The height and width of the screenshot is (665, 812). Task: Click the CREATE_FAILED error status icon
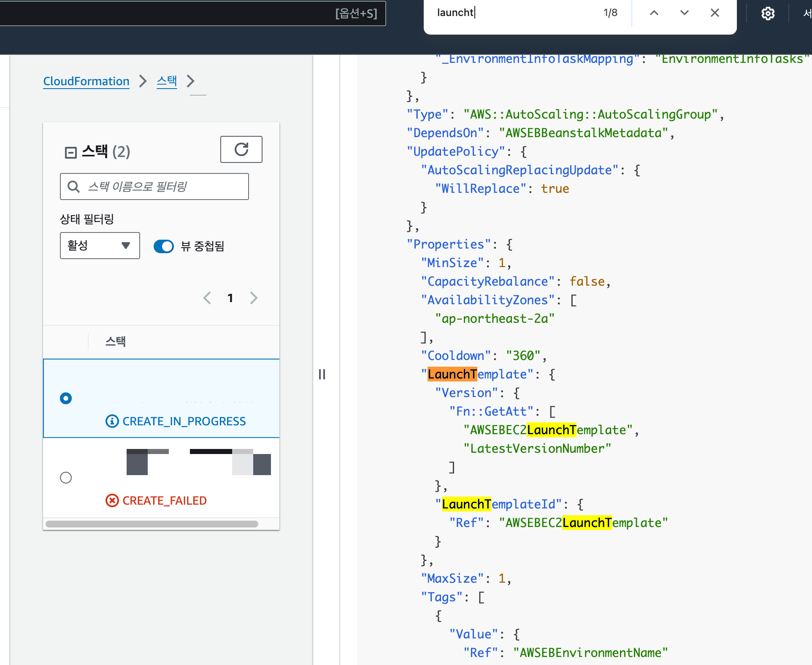pyautogui.click(x=112, y=500)
